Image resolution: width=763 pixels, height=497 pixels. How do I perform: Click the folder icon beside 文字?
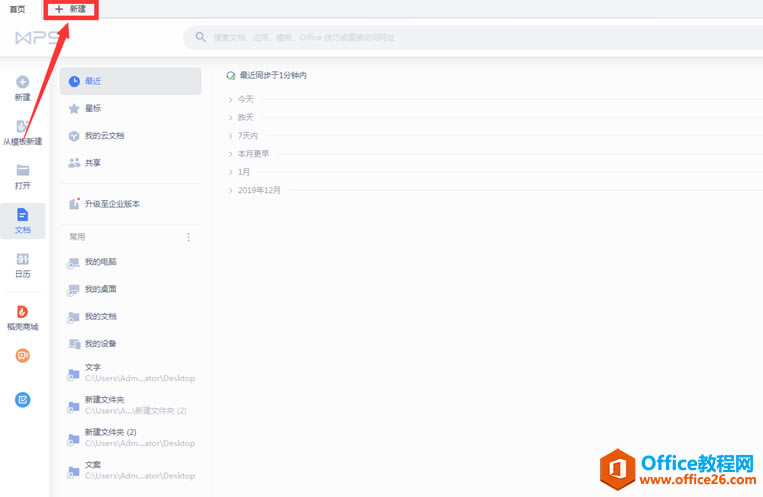click(73, 374)
